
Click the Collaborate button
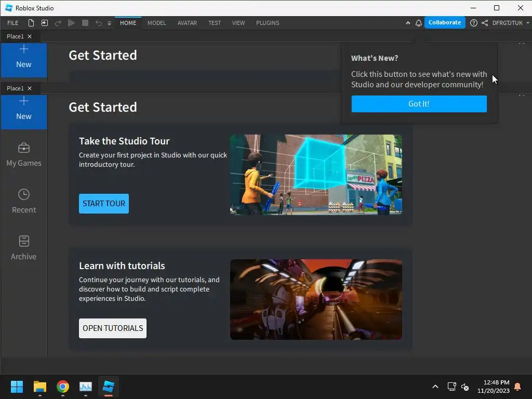tap(445, 22)
